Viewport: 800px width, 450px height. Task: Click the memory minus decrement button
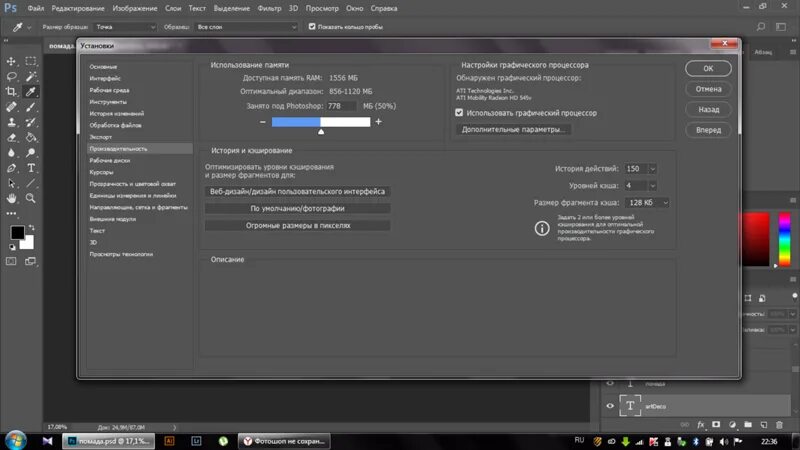[x=263, y=121]
